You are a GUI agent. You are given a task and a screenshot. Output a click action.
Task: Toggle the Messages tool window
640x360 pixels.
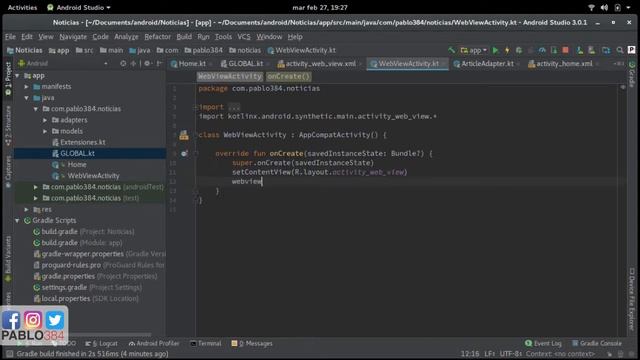click(252, 344)
